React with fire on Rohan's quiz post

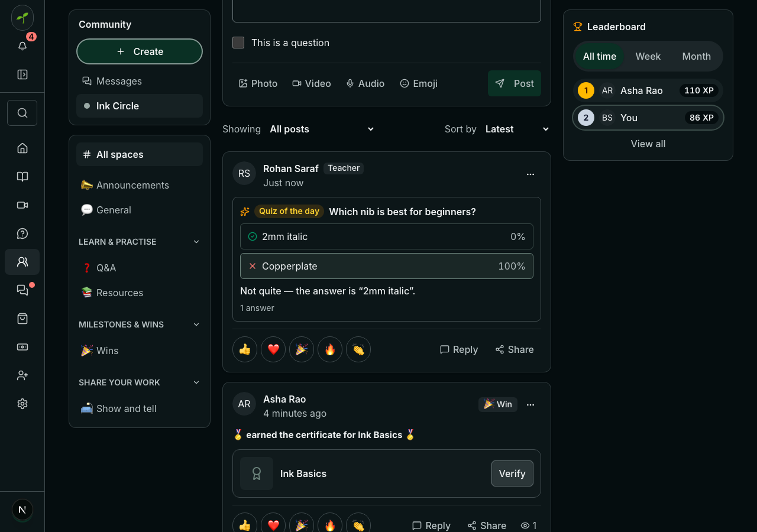tap(330, 349)
